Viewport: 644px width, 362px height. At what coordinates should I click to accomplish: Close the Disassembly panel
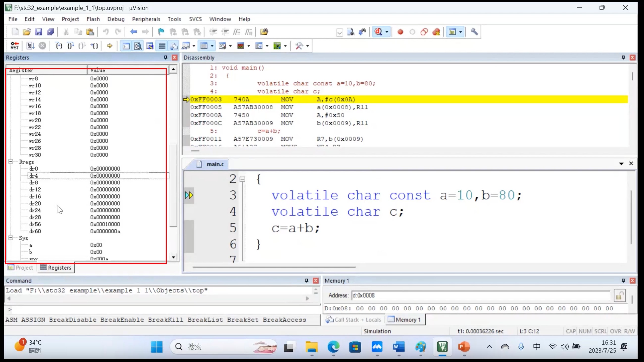click(x=632, y=58)
